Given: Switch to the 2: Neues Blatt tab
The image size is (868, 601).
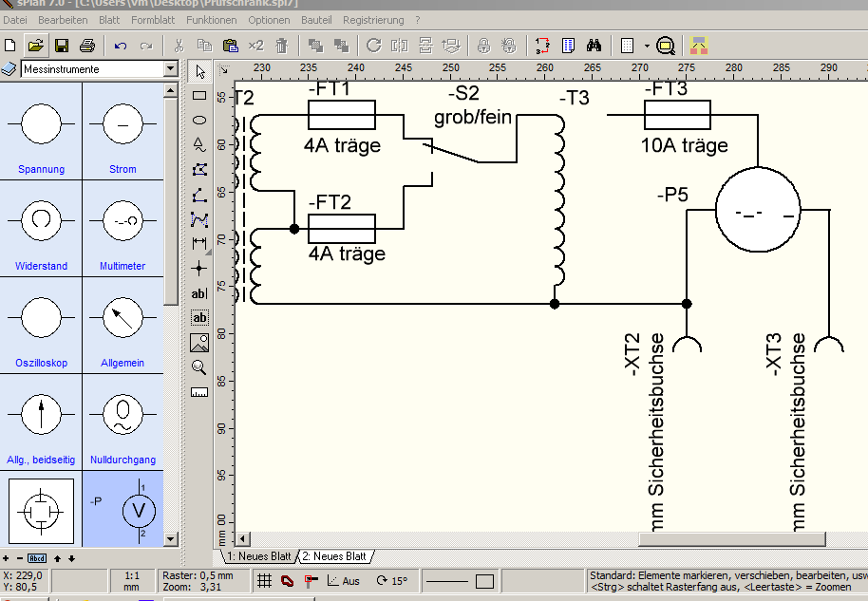Looking at the screenshot, I should tap(334, 556).
